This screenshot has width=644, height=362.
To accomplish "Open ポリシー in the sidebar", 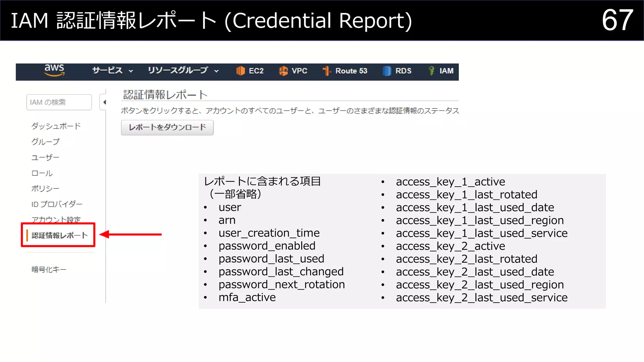I will (45, 189).
